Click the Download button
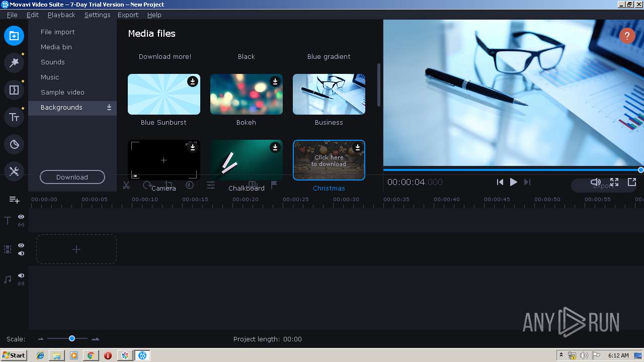This screenshot has width=644, height=362. click(72, 177)
